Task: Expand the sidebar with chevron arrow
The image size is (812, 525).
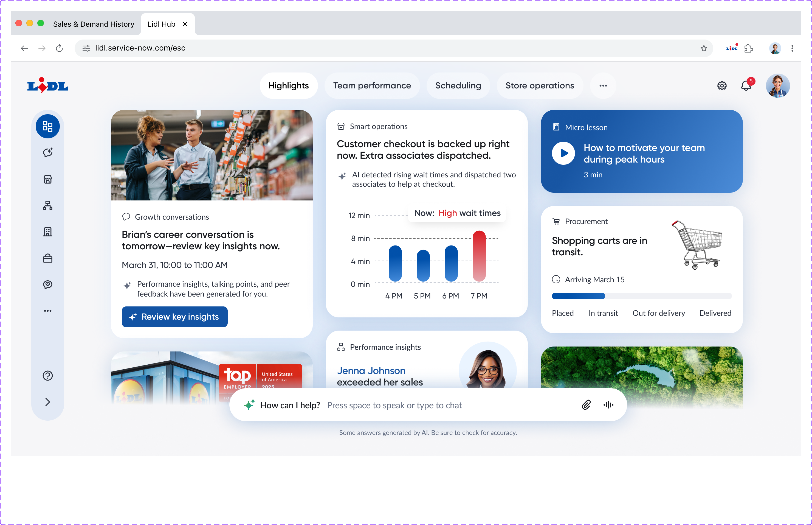Action: (x=48, y=402)
